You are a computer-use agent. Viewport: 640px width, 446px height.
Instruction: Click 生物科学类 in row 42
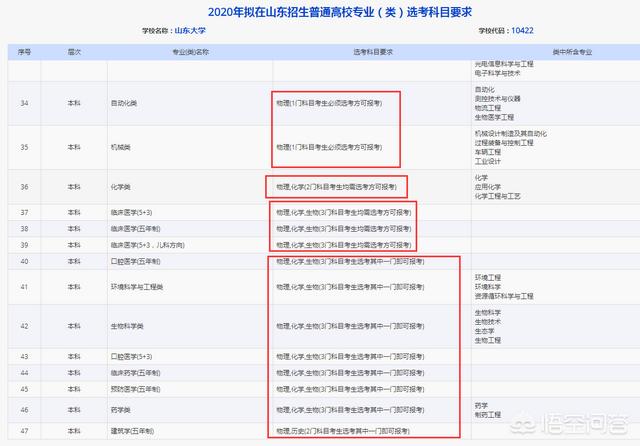click(x=127, y=327)
